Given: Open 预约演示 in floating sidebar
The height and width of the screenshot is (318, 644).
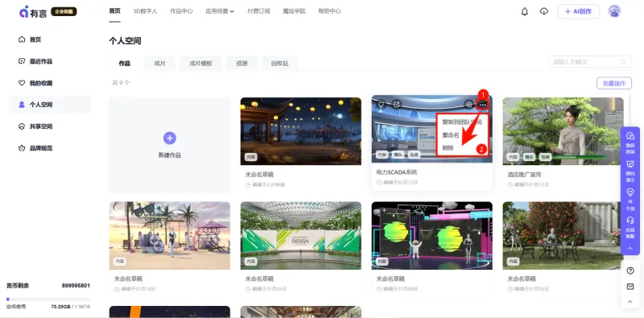Looking at the screenshot, I should click(x=630, y=171).
